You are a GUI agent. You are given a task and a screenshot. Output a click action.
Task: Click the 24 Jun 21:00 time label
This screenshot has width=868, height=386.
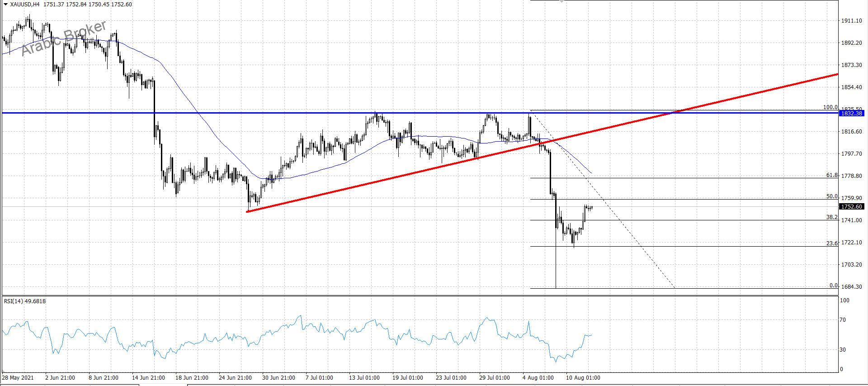[235, 378]
